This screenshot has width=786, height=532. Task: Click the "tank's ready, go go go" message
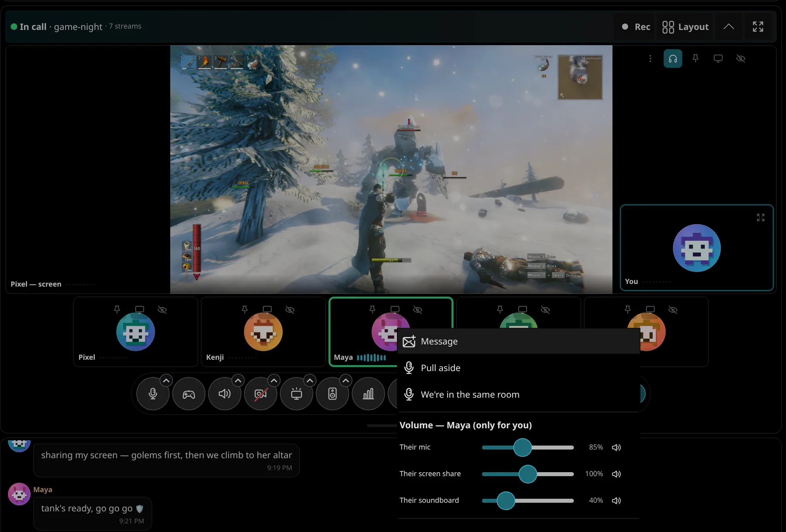[93, 513]
